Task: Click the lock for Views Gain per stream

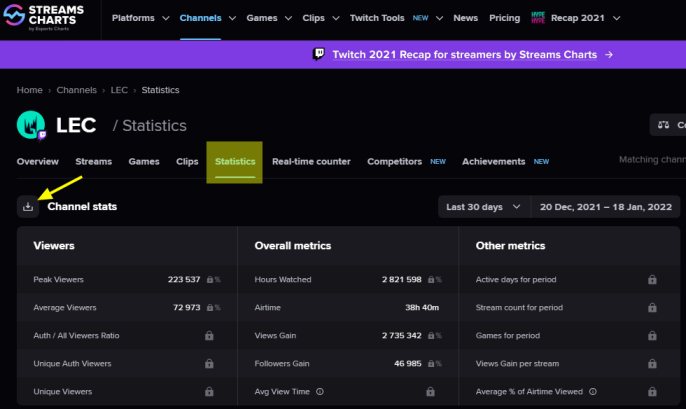Action: [x=652, y=364]
